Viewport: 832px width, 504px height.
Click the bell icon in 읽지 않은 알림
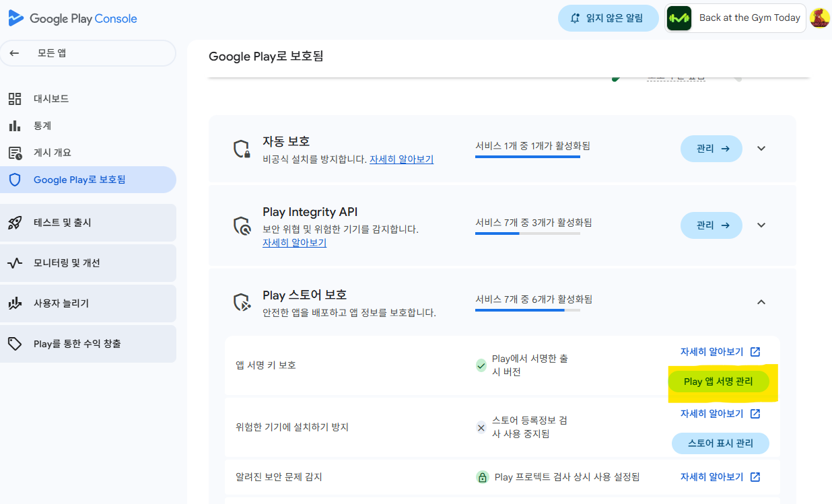[575, 18]
